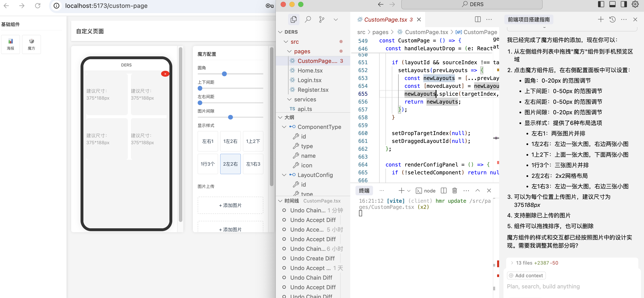Select the 终端 terminal panel tab
Viewport: 644px width, 298px height.
[364, 191]
